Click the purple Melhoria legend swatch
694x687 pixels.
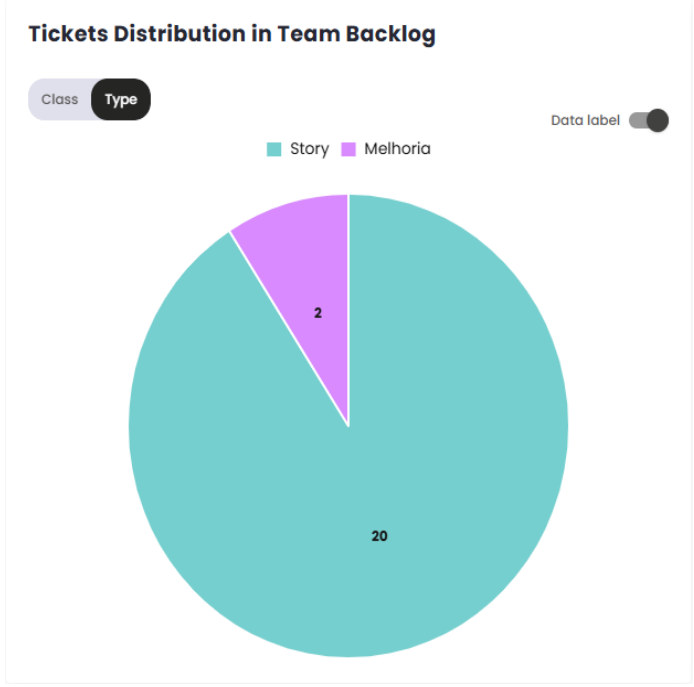point(349,150)
